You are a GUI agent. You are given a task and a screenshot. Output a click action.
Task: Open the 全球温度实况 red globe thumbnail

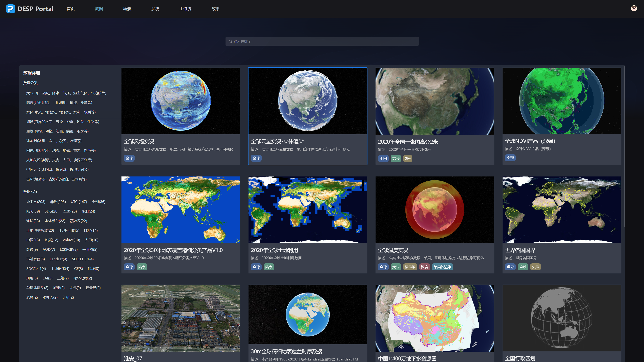[434, 210]
